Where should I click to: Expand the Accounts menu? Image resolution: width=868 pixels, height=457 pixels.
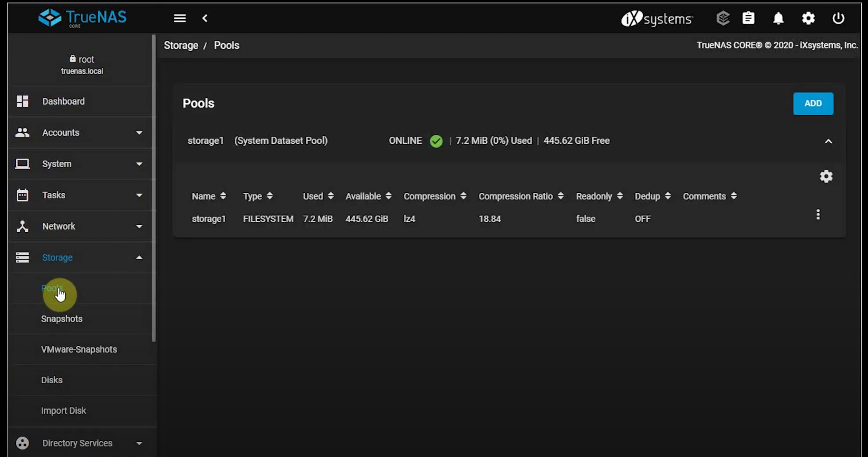point(80,133)
